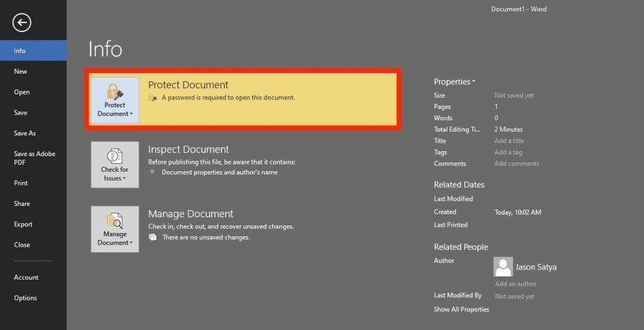Choose Save from the sidebar
This screenshot has height=330, width=644.
click(x=33, y=112)
